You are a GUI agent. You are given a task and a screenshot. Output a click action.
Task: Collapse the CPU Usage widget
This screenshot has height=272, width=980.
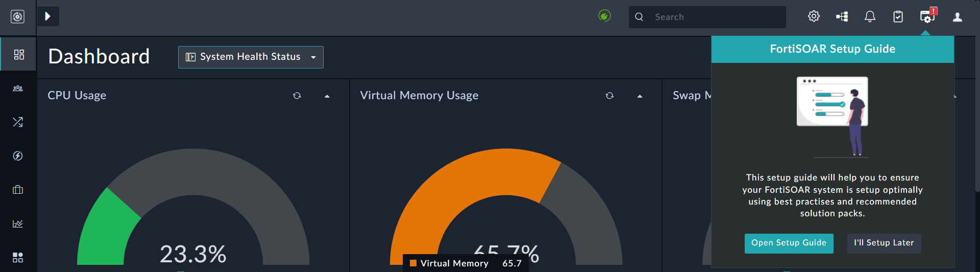point(327,96)
